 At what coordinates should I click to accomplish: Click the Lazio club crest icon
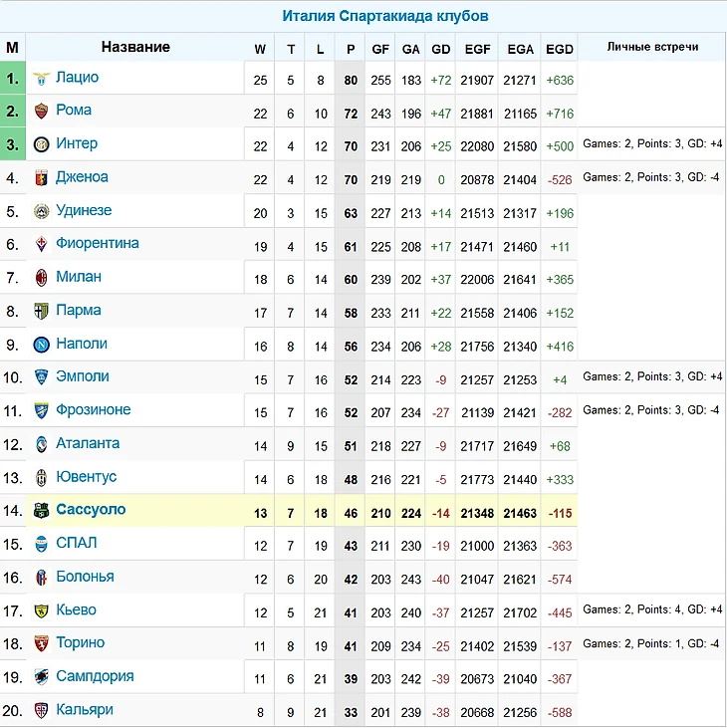tap(42, 78)
